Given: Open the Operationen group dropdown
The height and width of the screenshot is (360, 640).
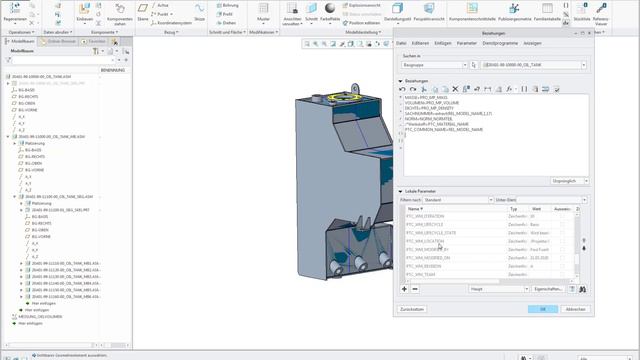Looking at the screenshot, I should 22,32.
